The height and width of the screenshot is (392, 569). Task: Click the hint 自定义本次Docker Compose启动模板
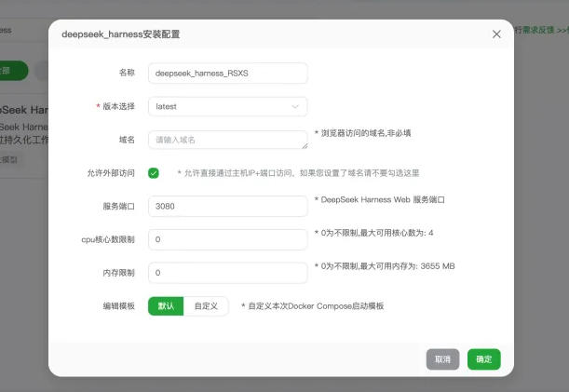[x=313, y=306]
